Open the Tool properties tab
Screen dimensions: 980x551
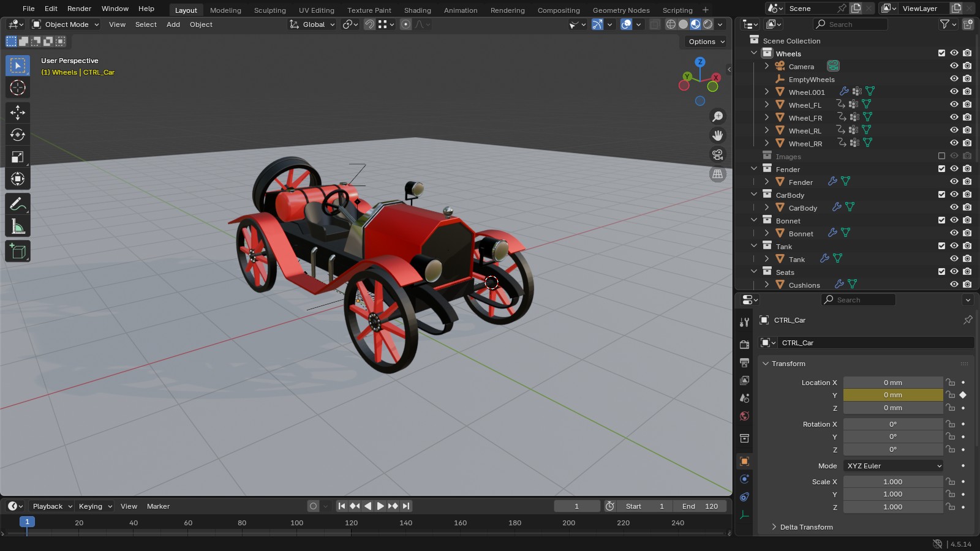coord(744,322)
